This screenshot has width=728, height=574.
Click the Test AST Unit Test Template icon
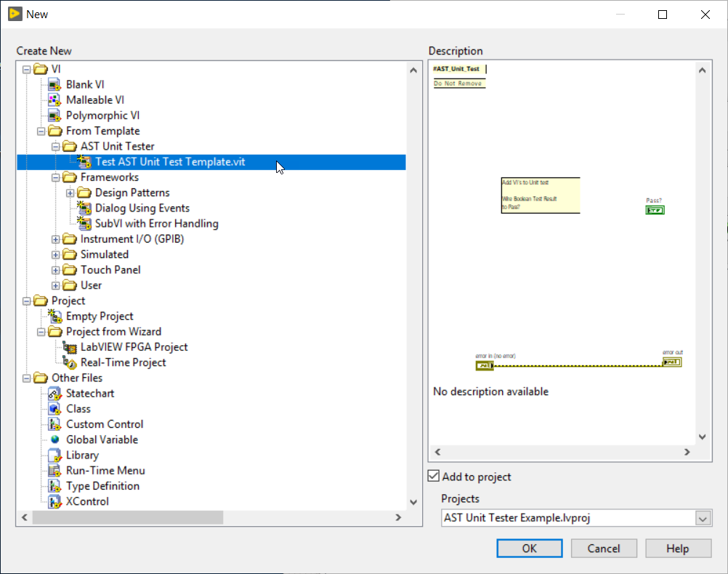[84, 161]
